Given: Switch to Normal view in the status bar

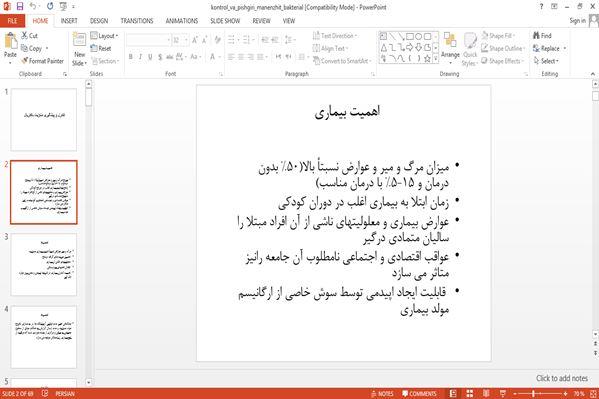Looking at the screenshot, I should click(453, 394).
